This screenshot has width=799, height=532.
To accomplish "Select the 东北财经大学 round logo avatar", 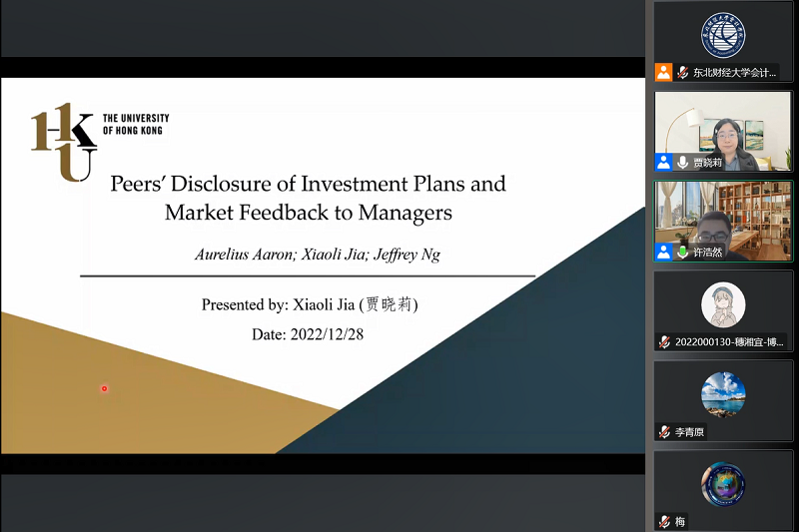I will click(723, 35).
